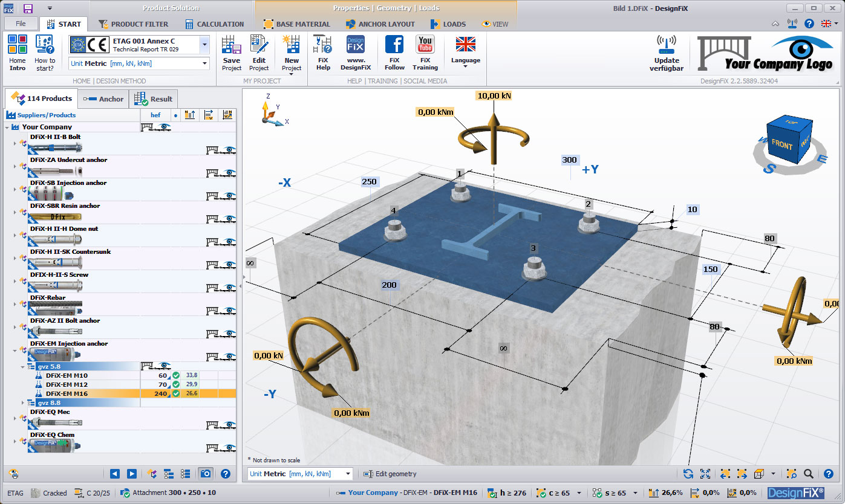Click the Cracked concrete status entry
845x504 pixels.
[x=48, y=493]
